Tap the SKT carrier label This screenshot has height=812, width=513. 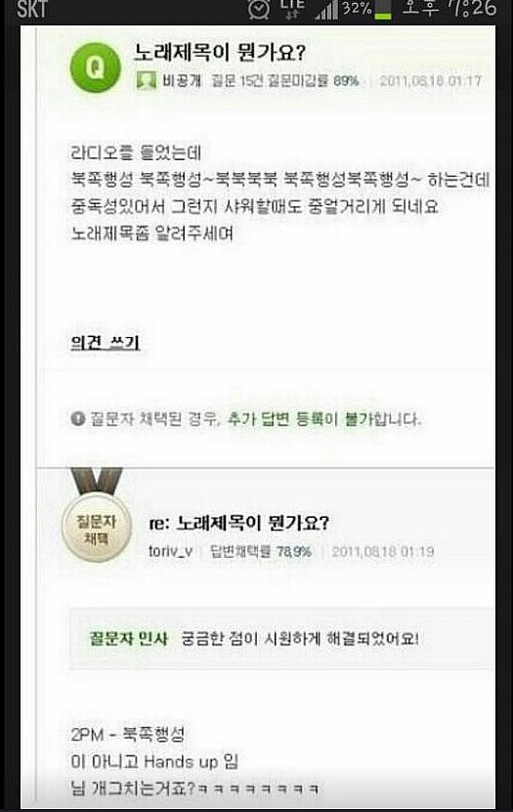(32, 9)
